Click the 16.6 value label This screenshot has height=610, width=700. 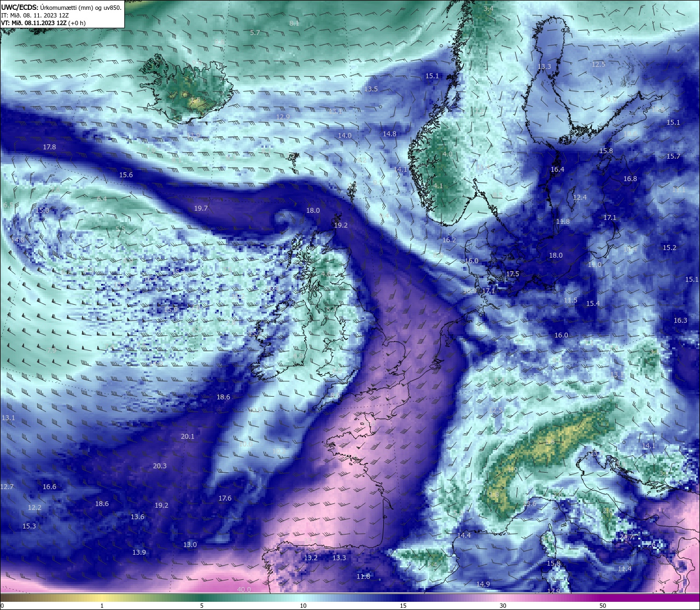tap(49, 487)
